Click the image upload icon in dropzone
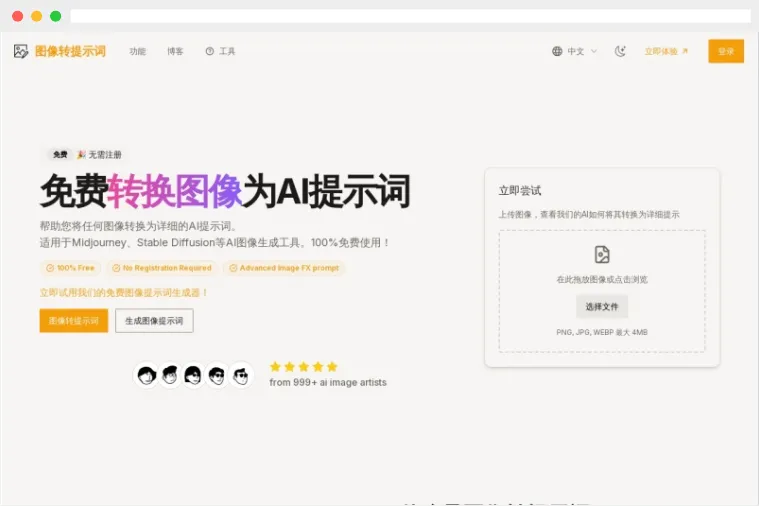Image resolution: width=759 pixels, height=506 pixels. (x=601, y=254)
